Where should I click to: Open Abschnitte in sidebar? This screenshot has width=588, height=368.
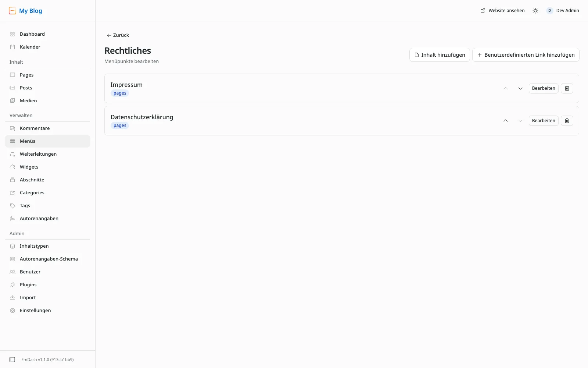pos(48,180)
